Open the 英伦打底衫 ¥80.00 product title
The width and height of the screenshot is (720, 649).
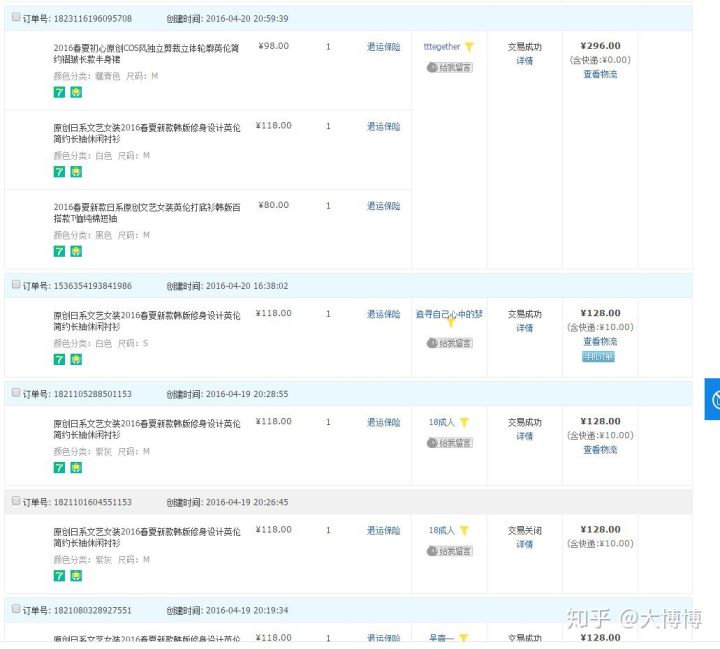146,213
